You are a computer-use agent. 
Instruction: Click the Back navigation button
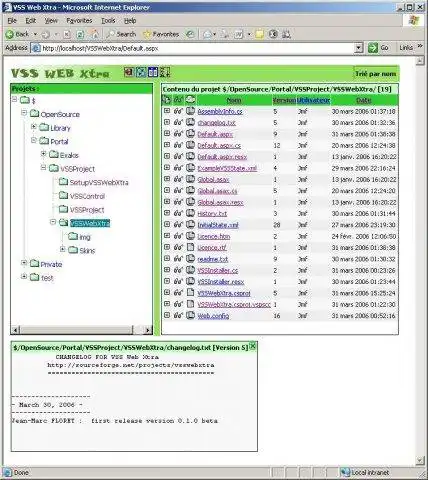pyautogui.click(x=18, y=34)
